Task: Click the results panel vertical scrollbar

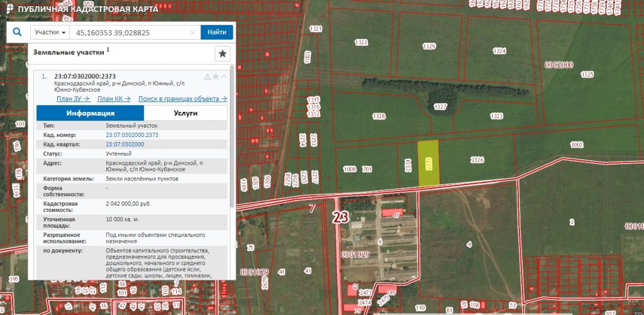Action: 233,138
